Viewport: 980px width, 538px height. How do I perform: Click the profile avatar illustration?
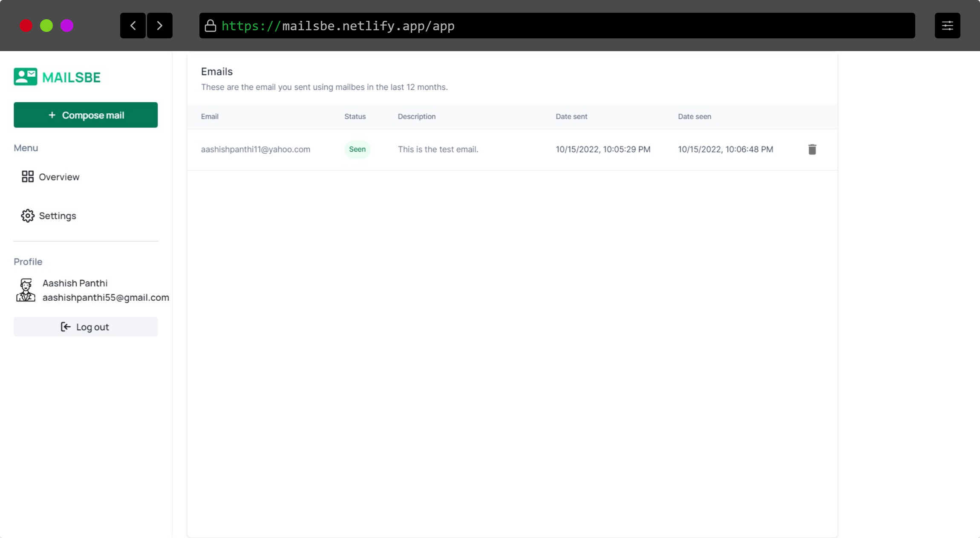tap(26, 290)
